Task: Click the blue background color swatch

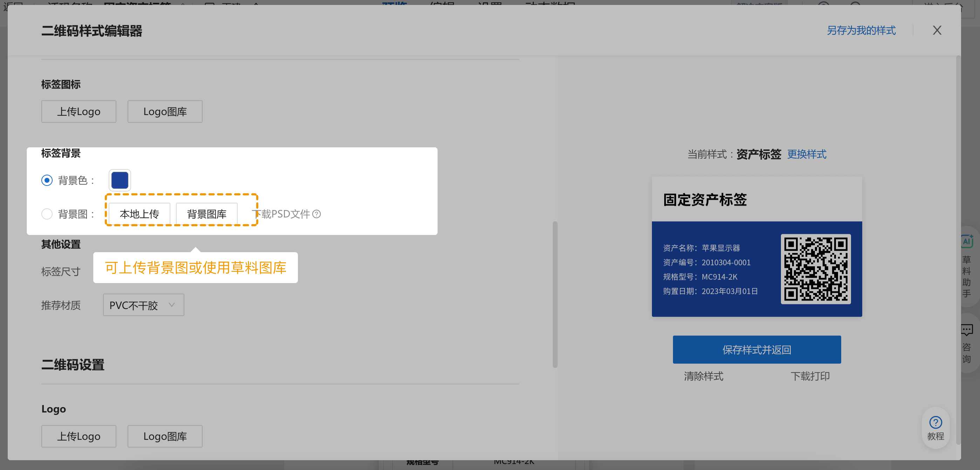Action: tap(120, 180)
